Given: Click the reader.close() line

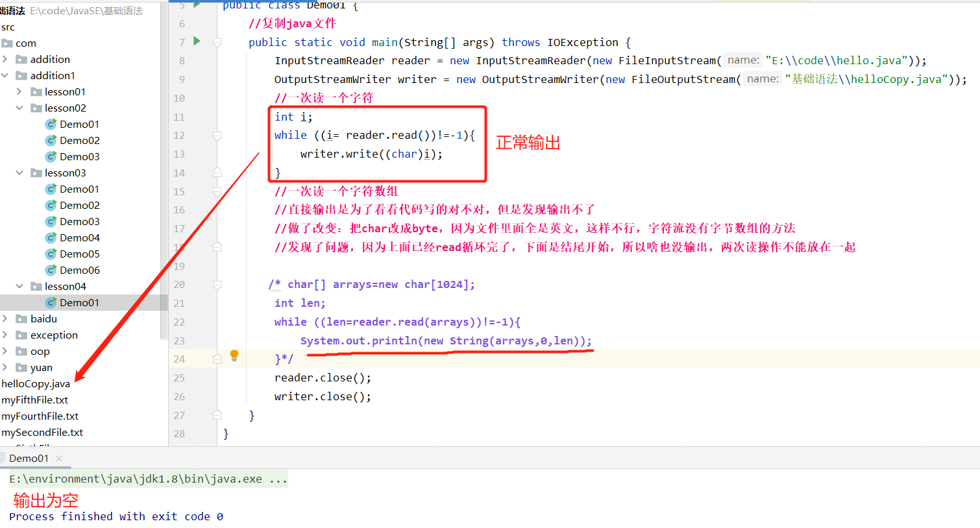Looking at the screenshot, I should click(323, 378).
